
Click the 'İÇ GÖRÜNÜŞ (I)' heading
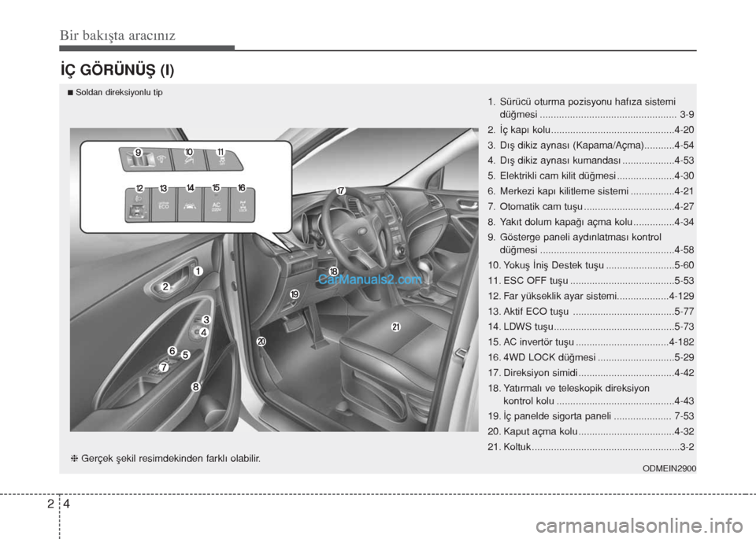click(x=117, y=70)
